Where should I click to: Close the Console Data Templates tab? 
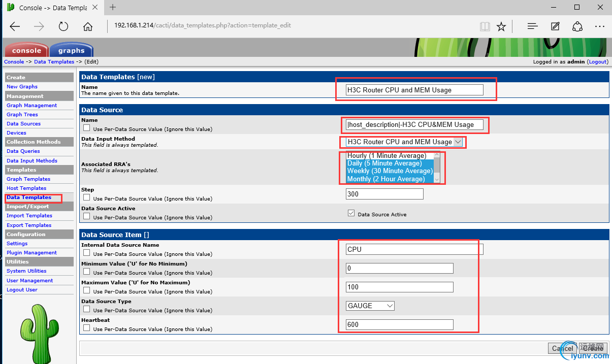point(95,8)
